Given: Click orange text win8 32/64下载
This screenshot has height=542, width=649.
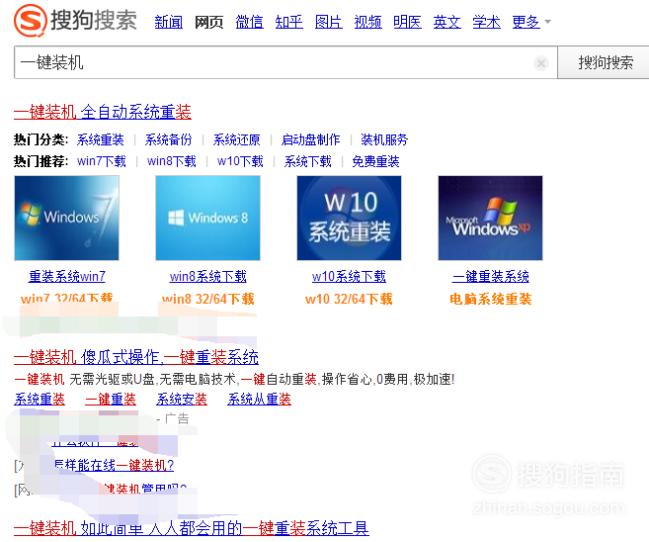Looking at the screenshot, I should coord(208,299).
